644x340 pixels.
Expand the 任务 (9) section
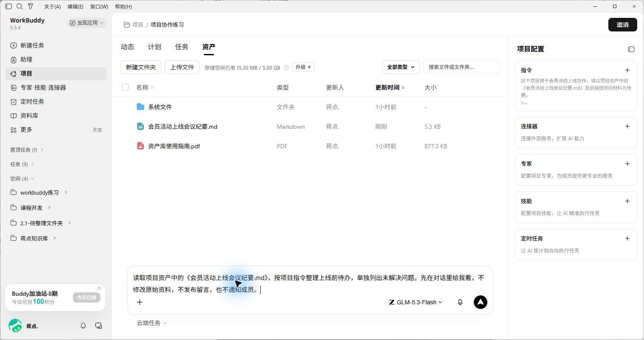click(22, 164)
